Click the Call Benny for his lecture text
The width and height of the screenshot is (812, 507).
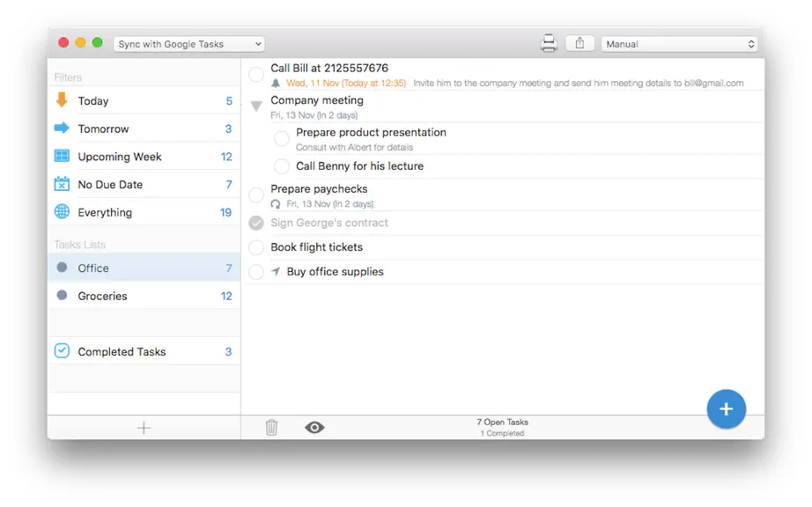click(359, 166)
